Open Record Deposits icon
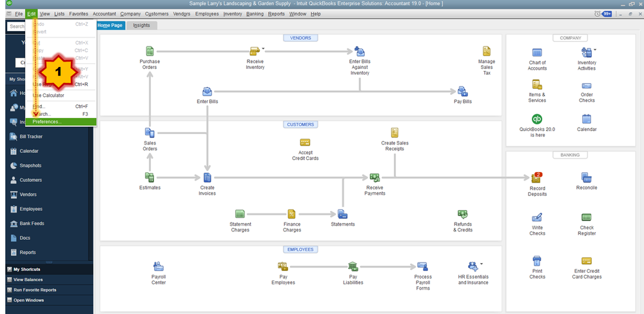 coord(537,177)
